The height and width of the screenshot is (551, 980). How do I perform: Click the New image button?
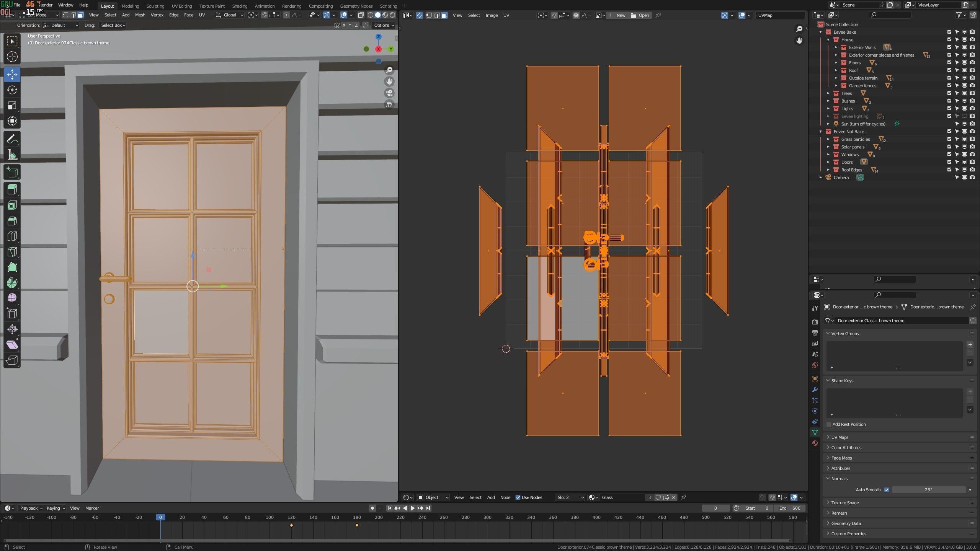(x=617, y=15)
